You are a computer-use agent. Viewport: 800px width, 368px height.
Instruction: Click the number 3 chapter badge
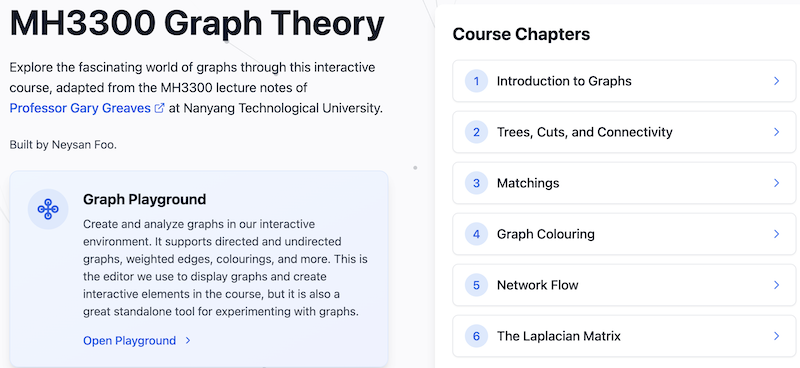pos(477,183)
